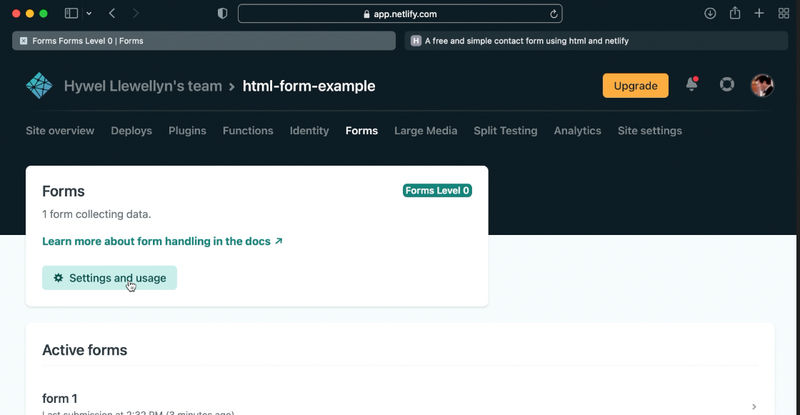Screen dimensions: 800x415
Task: Click the 'Active forms' heading
Action: pyautogui.click(x=85, y=350)
